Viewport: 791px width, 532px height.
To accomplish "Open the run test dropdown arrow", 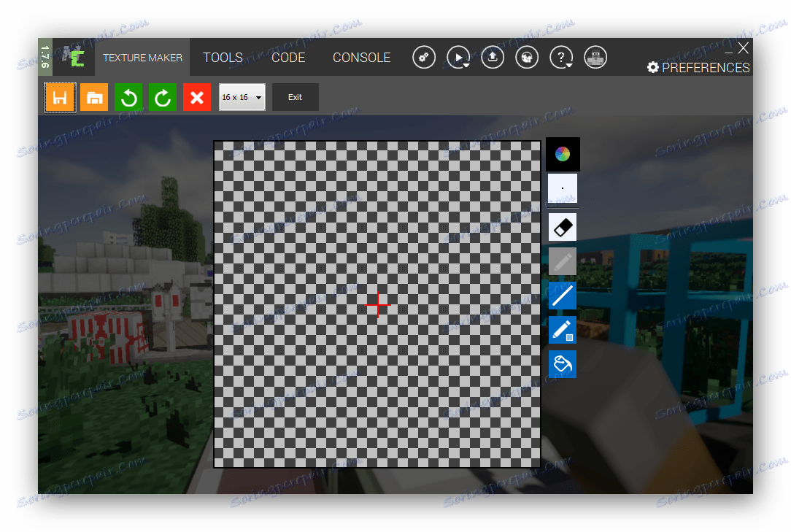I will (466, 65).
